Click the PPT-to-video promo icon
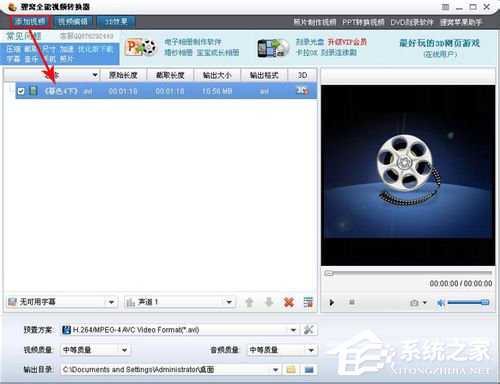The width and height of the screenshot is (500, 384). point(141,47)
